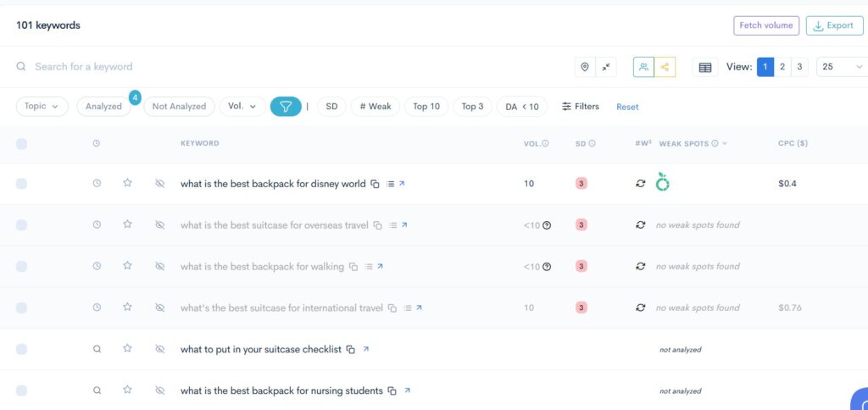Viewport: 868px width, 410px height.
Task: Switch to View 1
Action: 765,67
